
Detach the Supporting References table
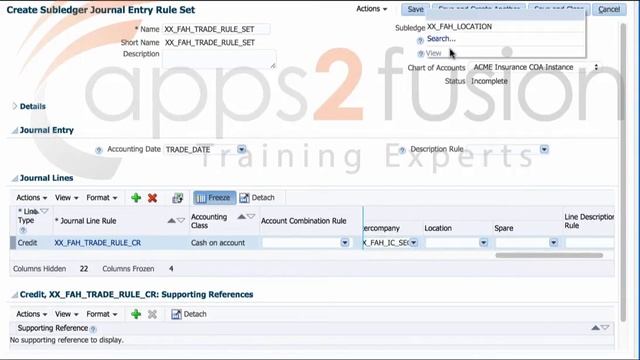click(x=189, y=314)
